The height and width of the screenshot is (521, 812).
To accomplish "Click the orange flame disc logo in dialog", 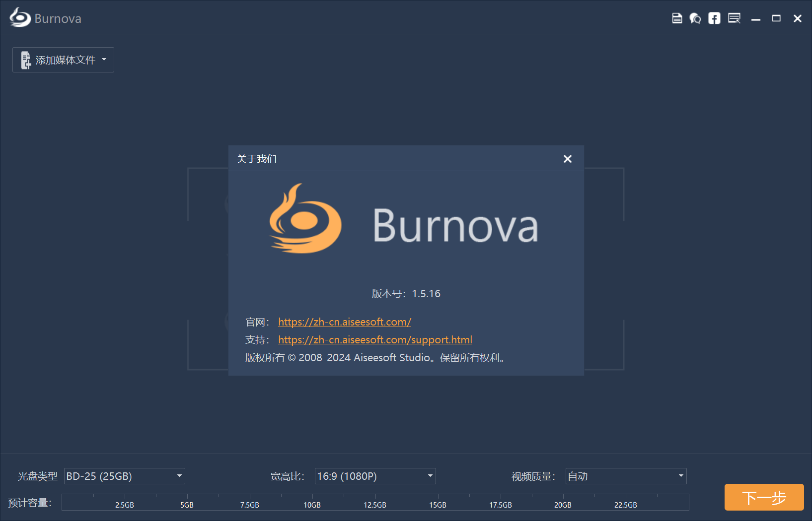I will (x=305, y=219).
